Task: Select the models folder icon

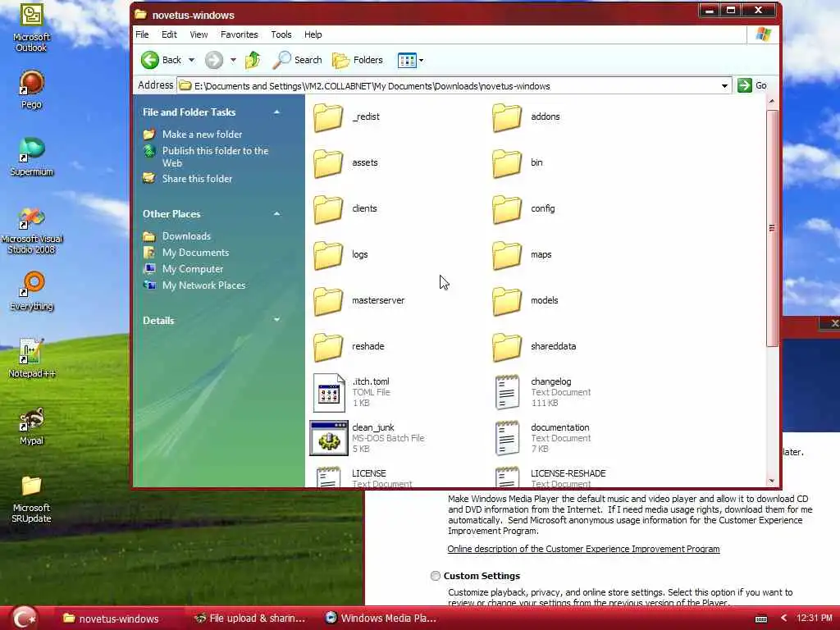Action: [x=507, y=300]
